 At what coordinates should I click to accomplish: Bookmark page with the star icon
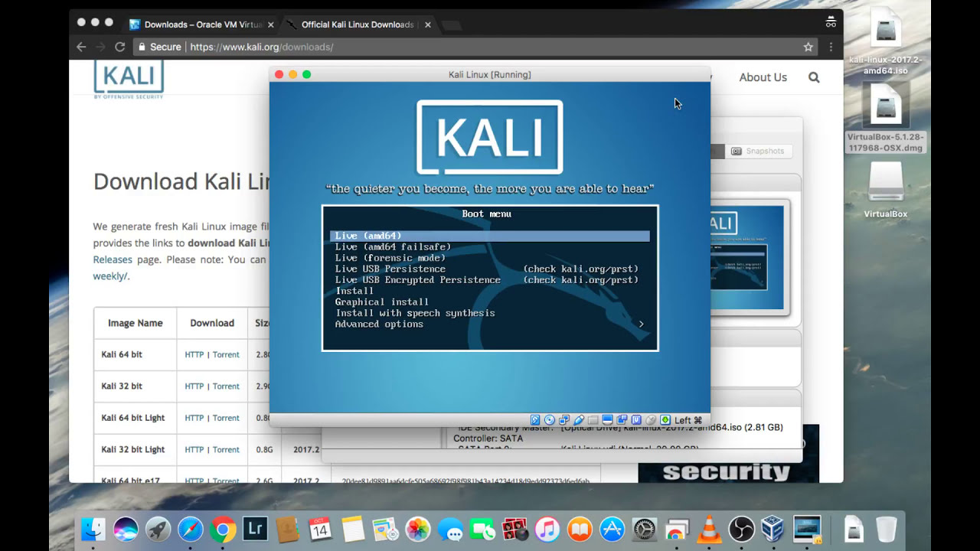coord(808,47)
